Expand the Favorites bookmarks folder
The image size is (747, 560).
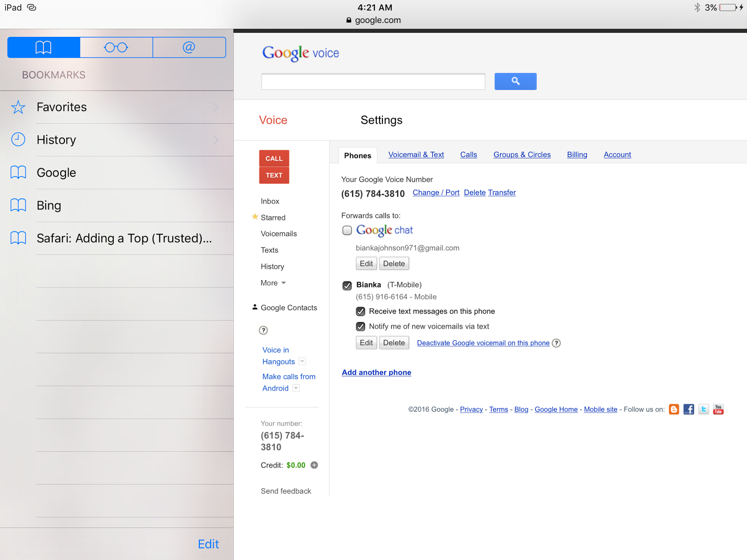pos(117,107)
